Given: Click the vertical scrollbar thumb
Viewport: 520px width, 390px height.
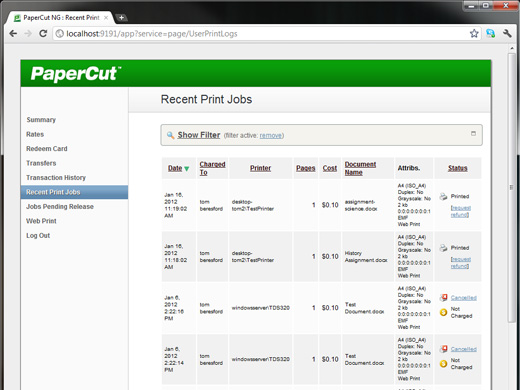Looking at the screenshot, I should point(512,187).
